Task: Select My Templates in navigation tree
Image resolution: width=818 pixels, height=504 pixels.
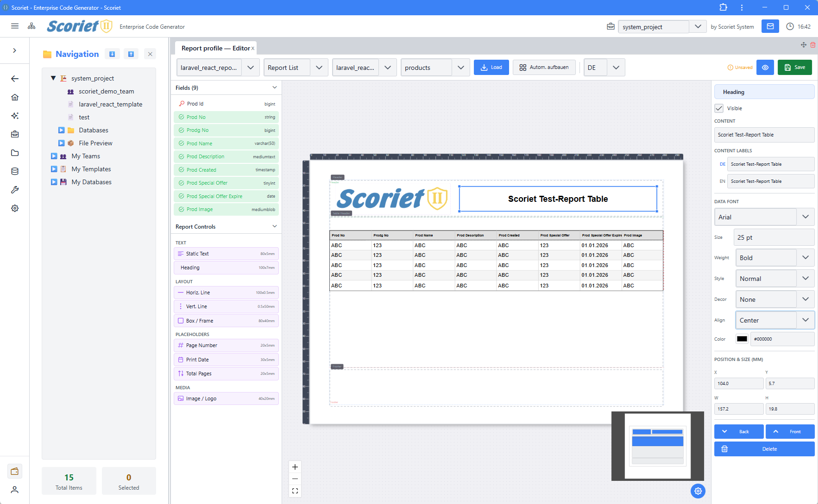Action: click(x=91, y=169)
